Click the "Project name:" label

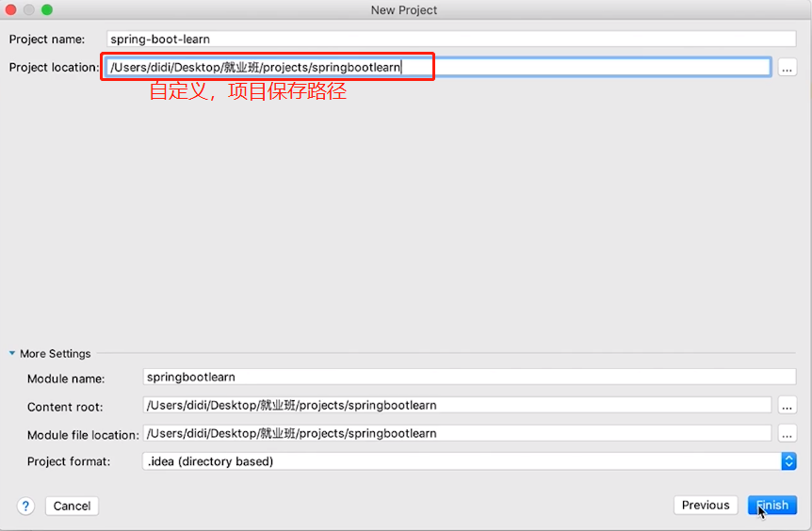(47, 40)
